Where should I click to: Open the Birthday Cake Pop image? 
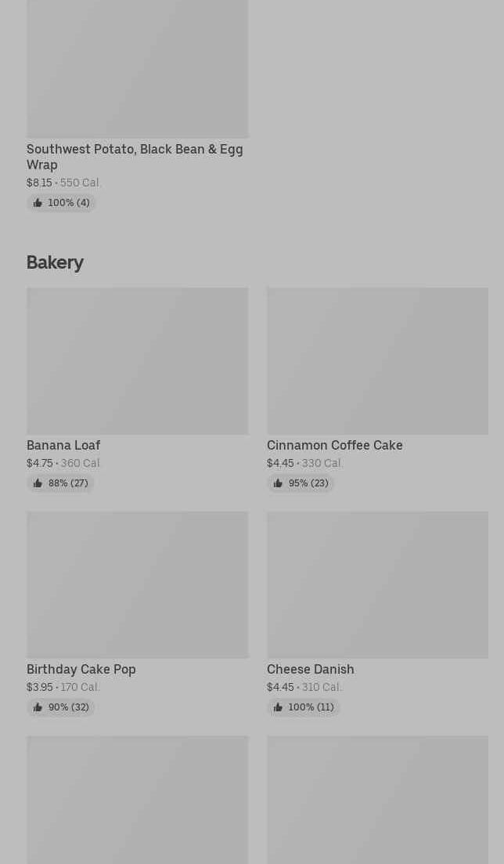click(137, 584)
